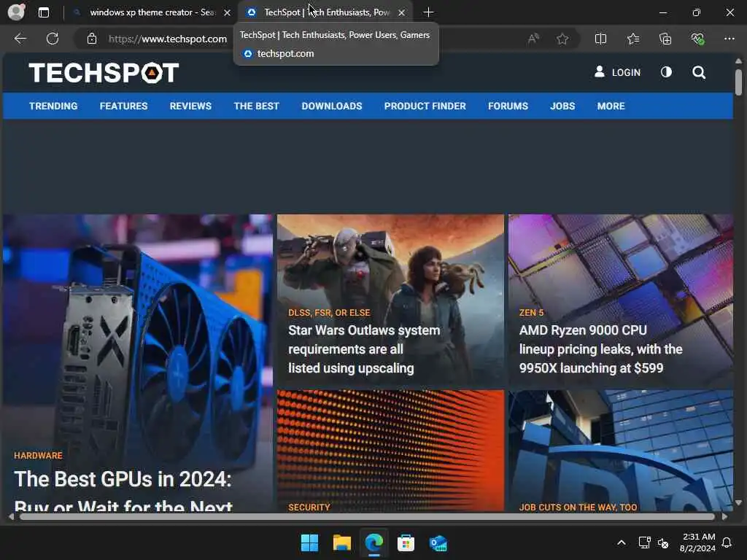Click the HARDWARE category label
The image size is (747, 560).
(x=38, y=455)
